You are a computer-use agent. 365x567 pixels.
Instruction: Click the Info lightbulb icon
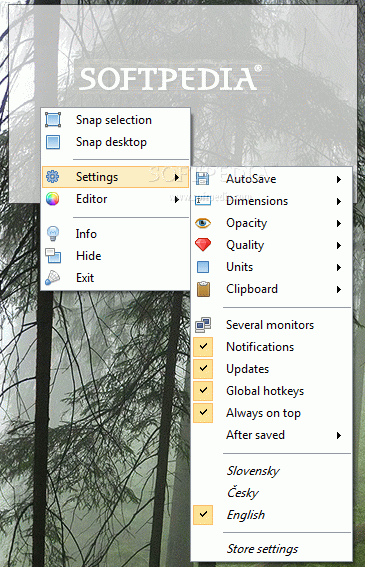click(53, 234)
